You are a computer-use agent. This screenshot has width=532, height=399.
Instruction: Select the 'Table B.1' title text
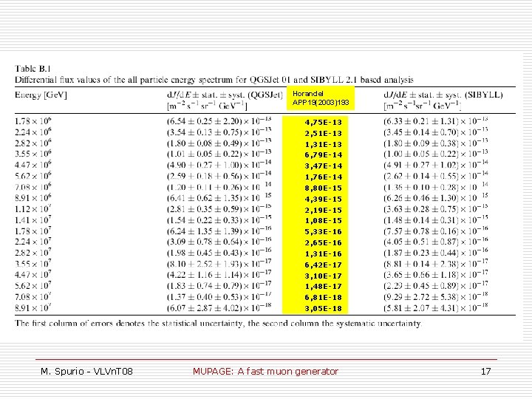(33, 69)
